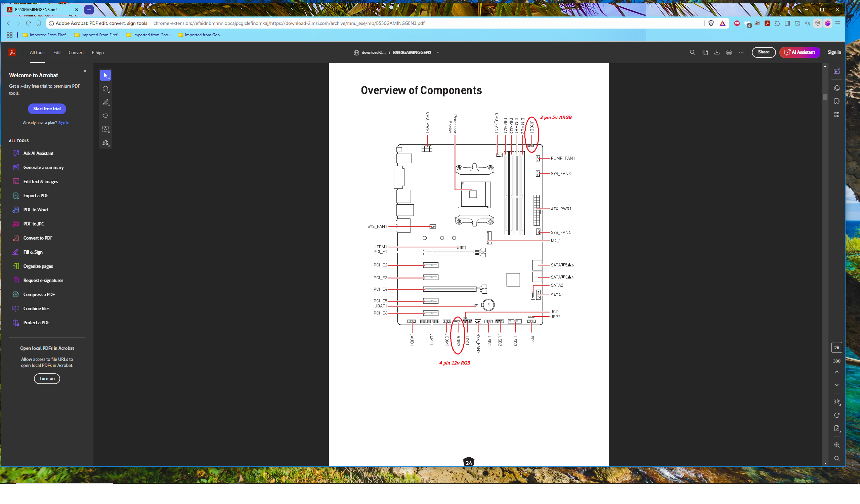
Task: Pick the highlighter pen tool
Action: 105,102
